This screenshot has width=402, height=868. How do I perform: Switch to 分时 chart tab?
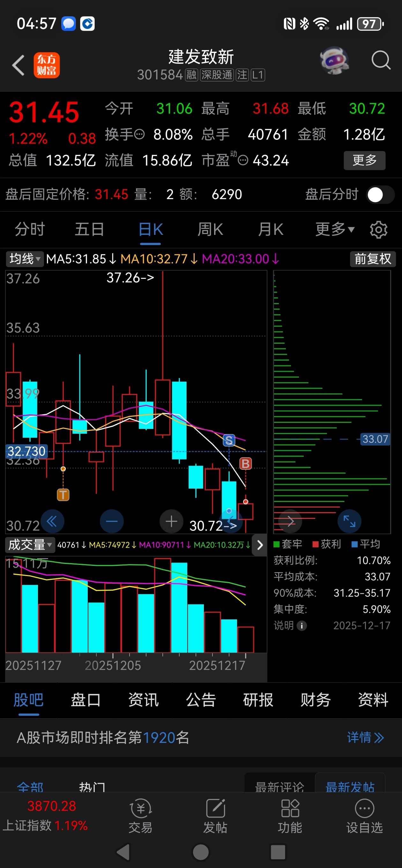(30, 229)
